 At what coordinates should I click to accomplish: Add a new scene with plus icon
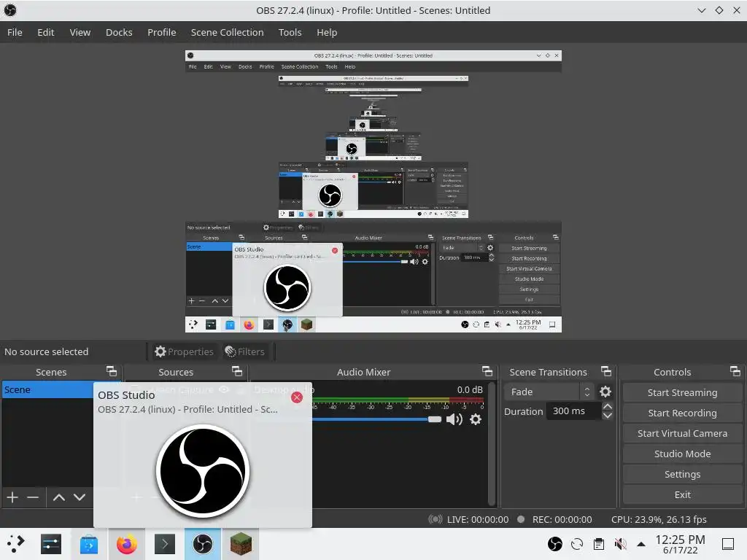click(x=12, y=497)
